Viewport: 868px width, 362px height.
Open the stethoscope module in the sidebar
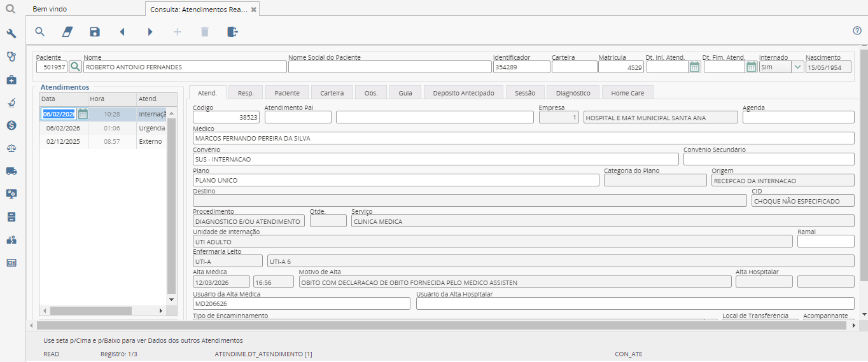(x=11, y=56)
